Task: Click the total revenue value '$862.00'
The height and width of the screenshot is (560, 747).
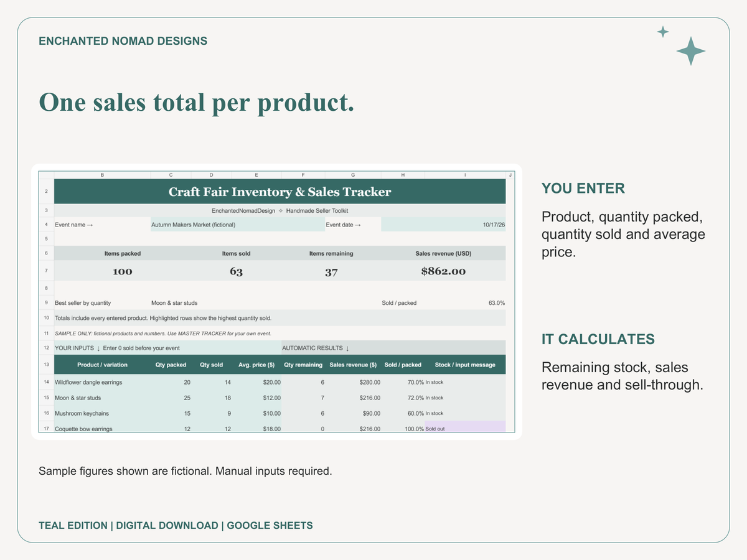Action: [443, 271]
